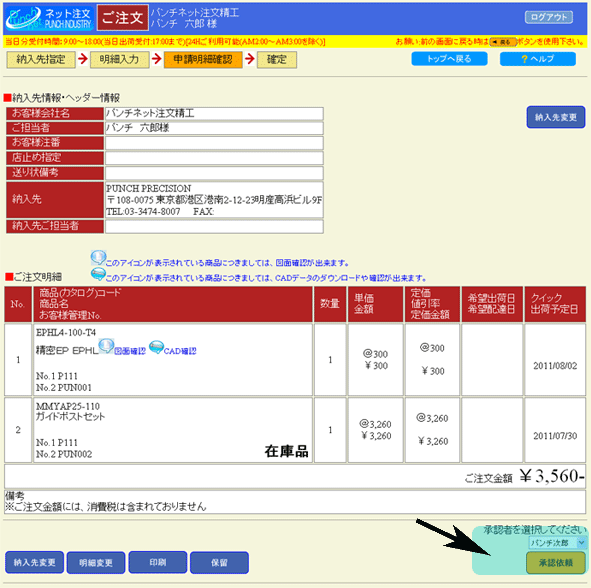Click the ご担当者 field value
This screenshot has width=591, height=588.
tap(214, 128)
